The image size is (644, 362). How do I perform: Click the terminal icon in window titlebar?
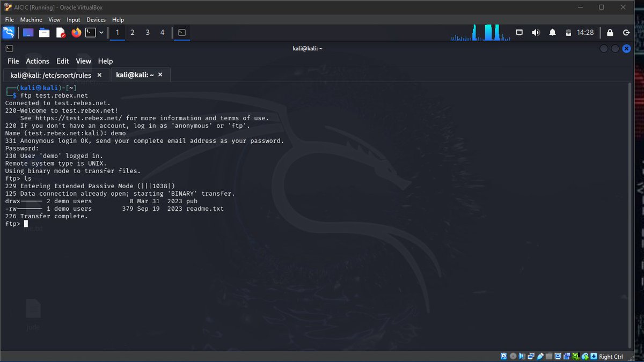pos(9,48)
